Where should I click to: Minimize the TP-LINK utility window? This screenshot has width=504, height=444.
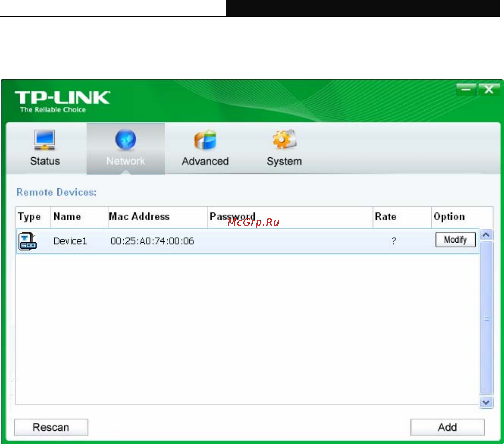[466, 90]
